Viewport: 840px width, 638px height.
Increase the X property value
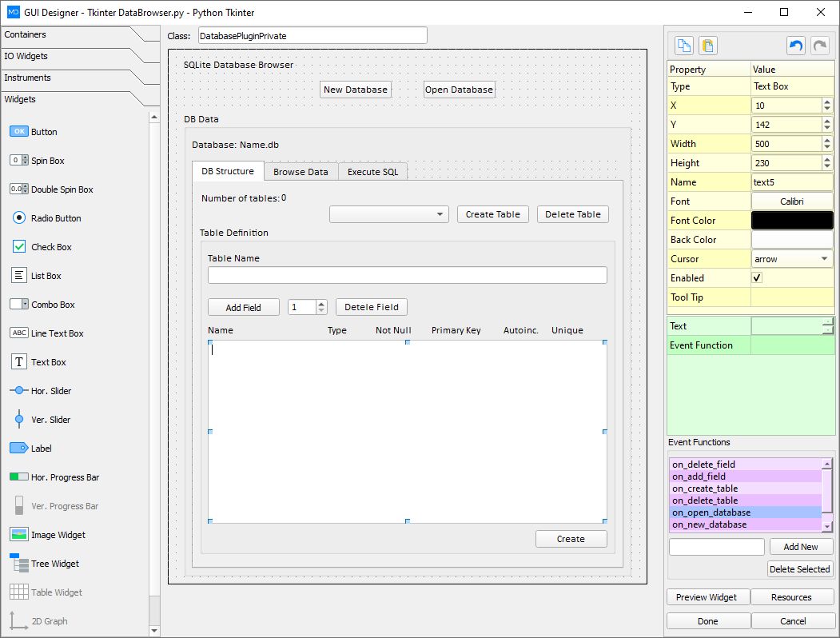pos(827,102)
